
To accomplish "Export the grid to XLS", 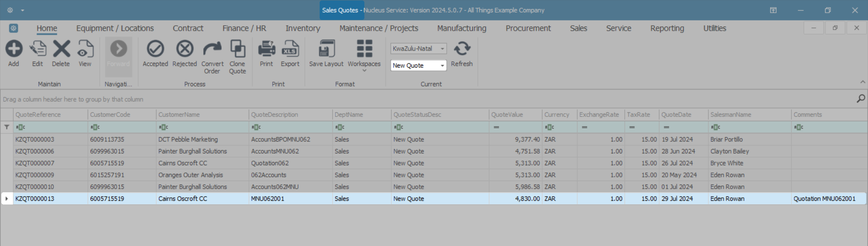I will coord(290,49).
